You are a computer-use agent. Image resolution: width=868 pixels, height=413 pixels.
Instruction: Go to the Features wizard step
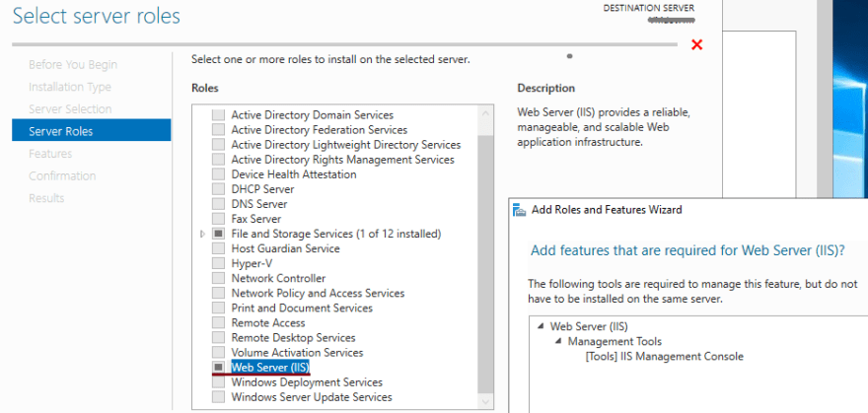[50, 154]
